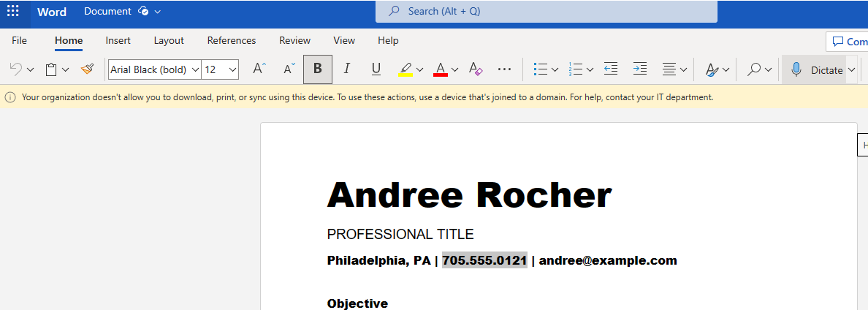
Task: Click the Undo arrow icon
Action: [x=15, y=69]
